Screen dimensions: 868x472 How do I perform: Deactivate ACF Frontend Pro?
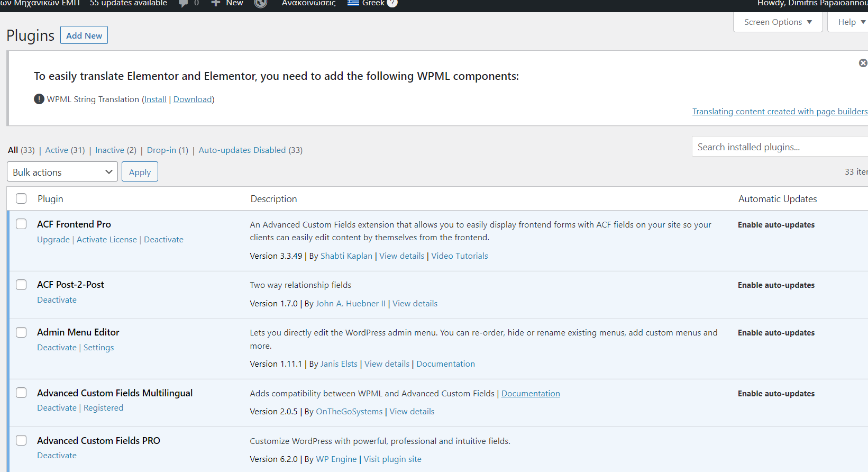click(x=164, y=240)
